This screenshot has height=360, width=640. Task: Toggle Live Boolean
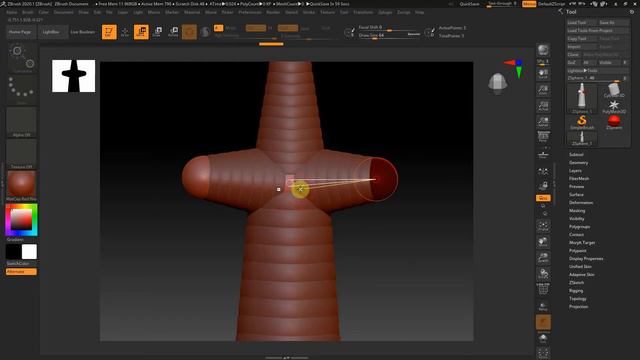click(82, 32)
